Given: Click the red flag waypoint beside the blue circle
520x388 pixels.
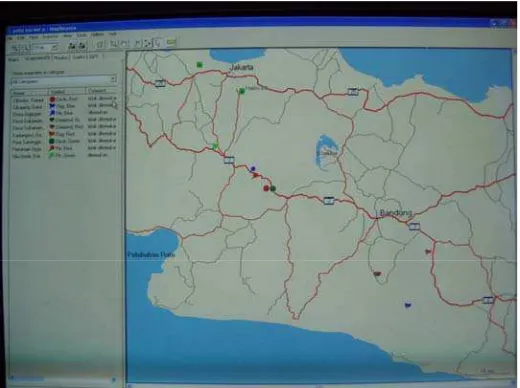Looking at the screenshot, I should [256, 175].
